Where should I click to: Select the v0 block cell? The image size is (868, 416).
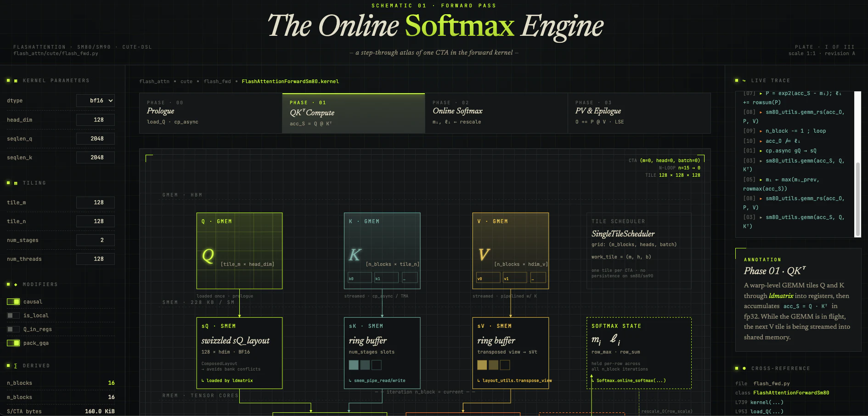488,278
